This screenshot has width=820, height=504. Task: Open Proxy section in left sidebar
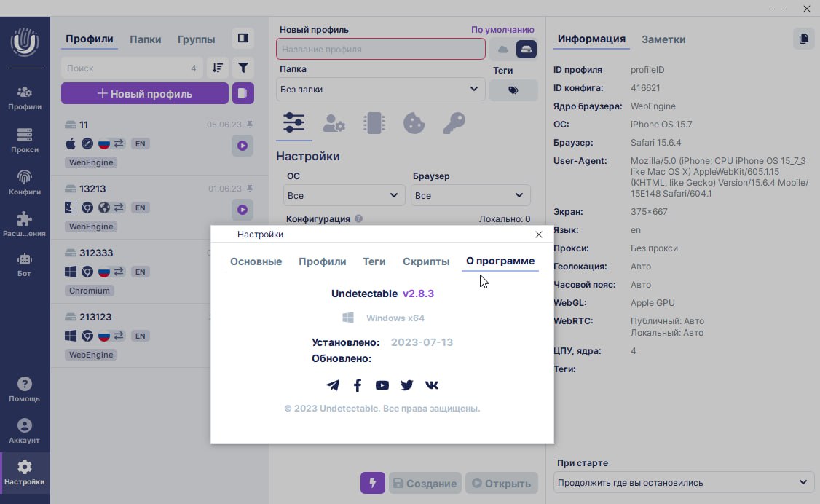click(25, 141)
